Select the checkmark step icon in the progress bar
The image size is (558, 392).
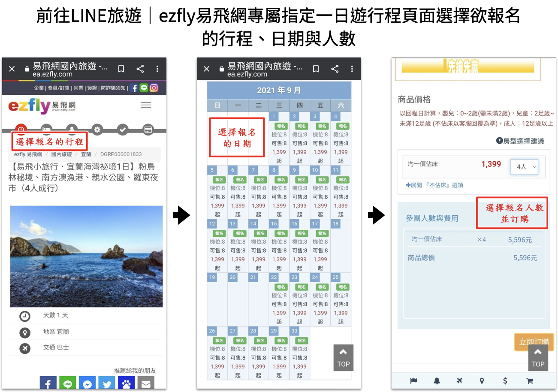coord(123,129)
